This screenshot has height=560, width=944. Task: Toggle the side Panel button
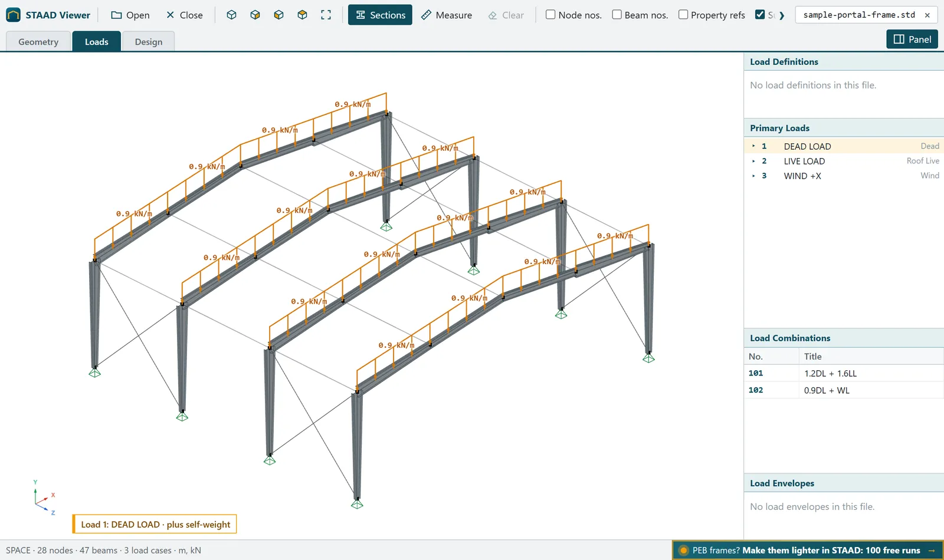point(912,39)
